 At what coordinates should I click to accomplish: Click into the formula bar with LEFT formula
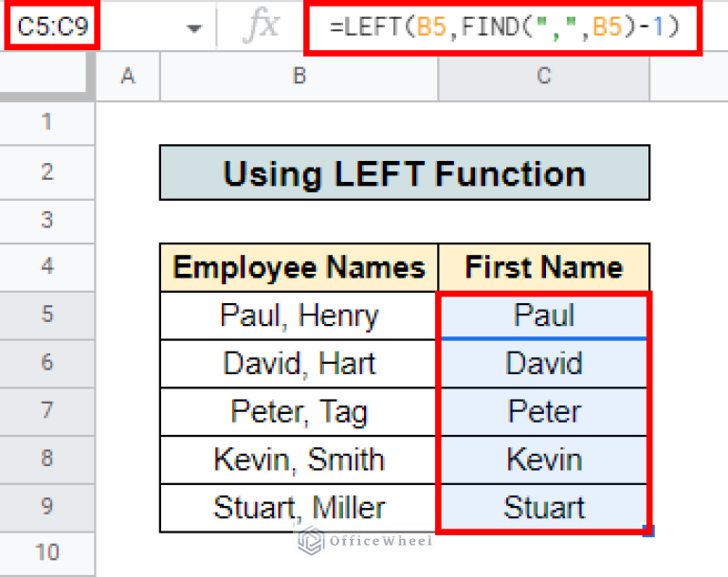(x=504, y=27)
